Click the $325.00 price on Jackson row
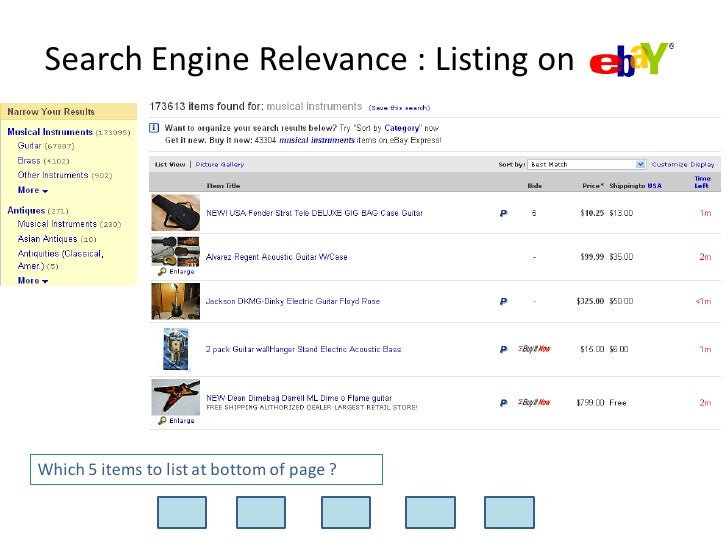 [590, 301]
